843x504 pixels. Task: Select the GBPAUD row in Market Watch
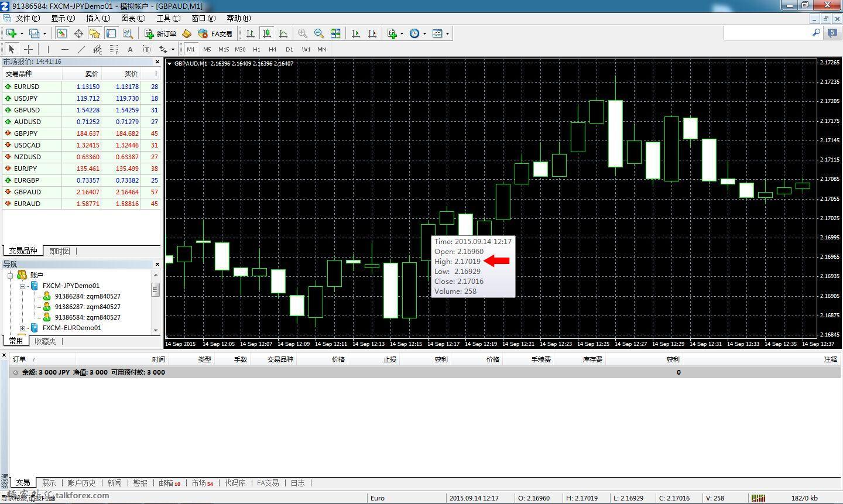tap(81, 192)
